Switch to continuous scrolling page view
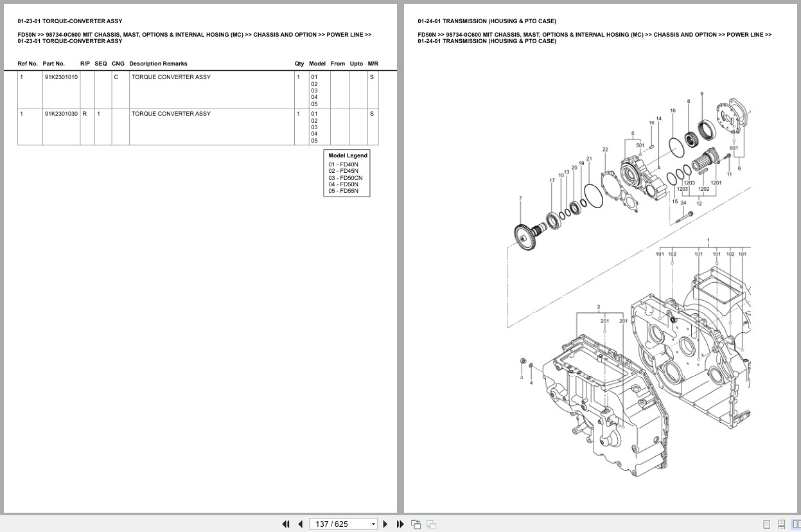 coord(782,524)
